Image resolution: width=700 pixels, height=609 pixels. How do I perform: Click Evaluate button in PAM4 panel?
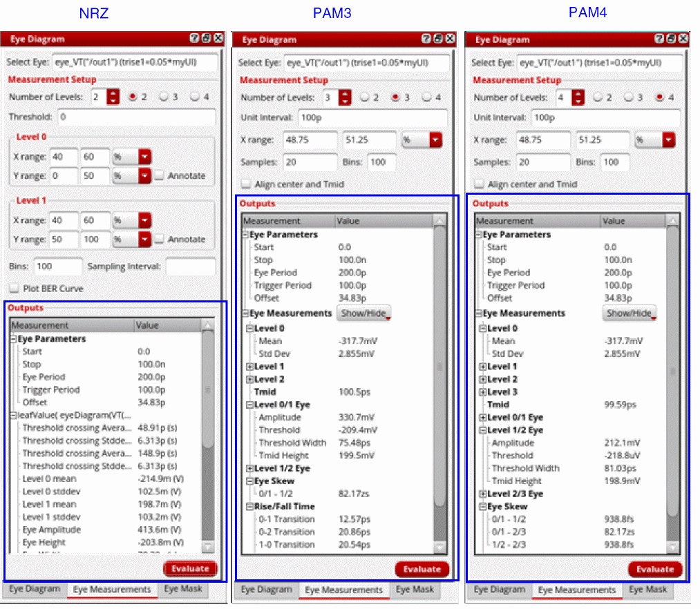655,569
